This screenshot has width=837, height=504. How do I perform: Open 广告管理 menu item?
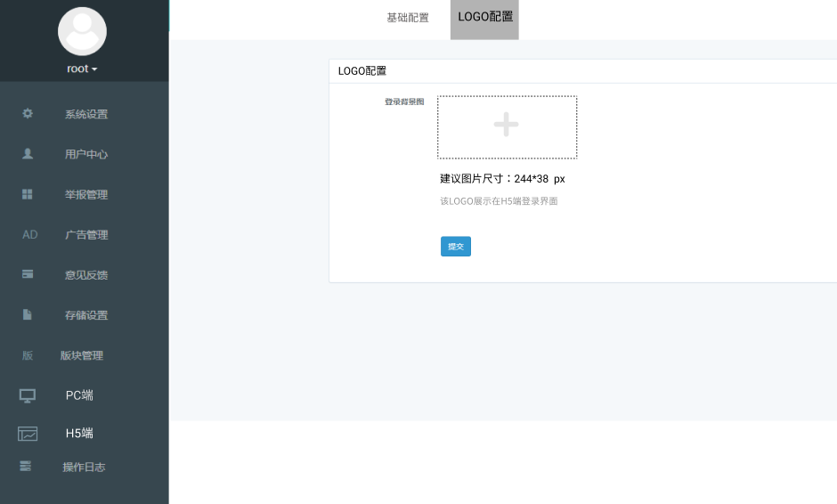click(x=86, y=235)
